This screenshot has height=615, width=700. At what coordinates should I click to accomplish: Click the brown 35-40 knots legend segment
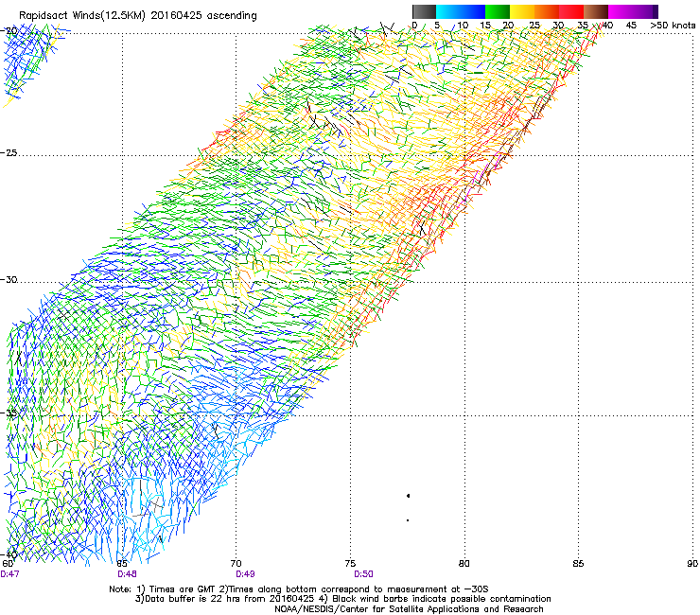[x=596, y=11]
